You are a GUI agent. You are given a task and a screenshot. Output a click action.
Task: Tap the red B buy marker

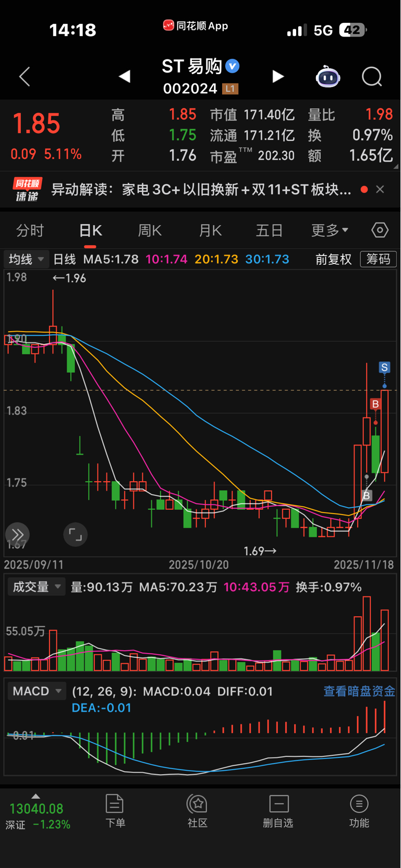click(x=375, y=404)
